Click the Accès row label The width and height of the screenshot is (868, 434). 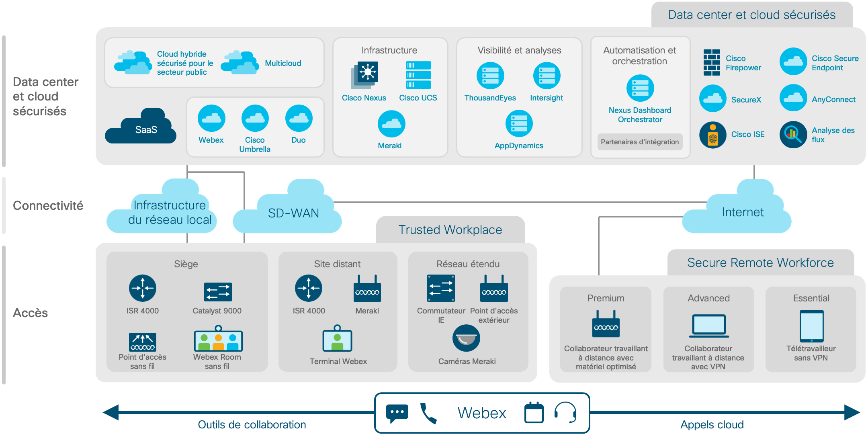(31, 313)
